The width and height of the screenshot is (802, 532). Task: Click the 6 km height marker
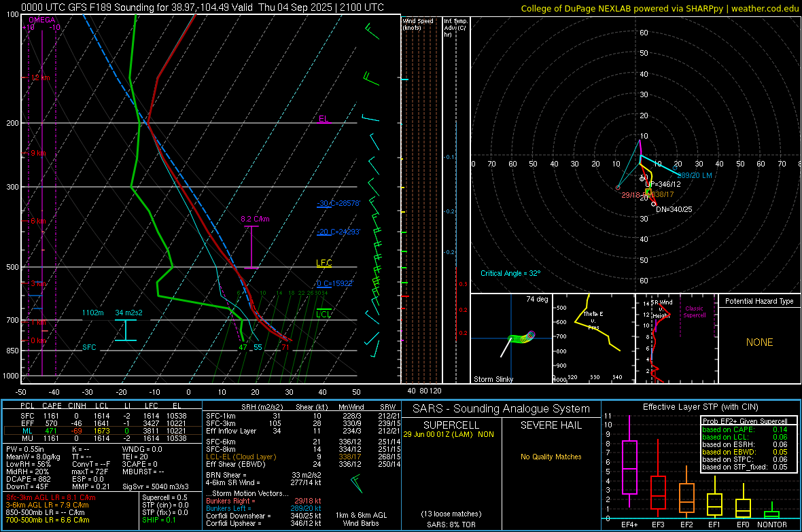pyautogui.click(x=39, y=221)
